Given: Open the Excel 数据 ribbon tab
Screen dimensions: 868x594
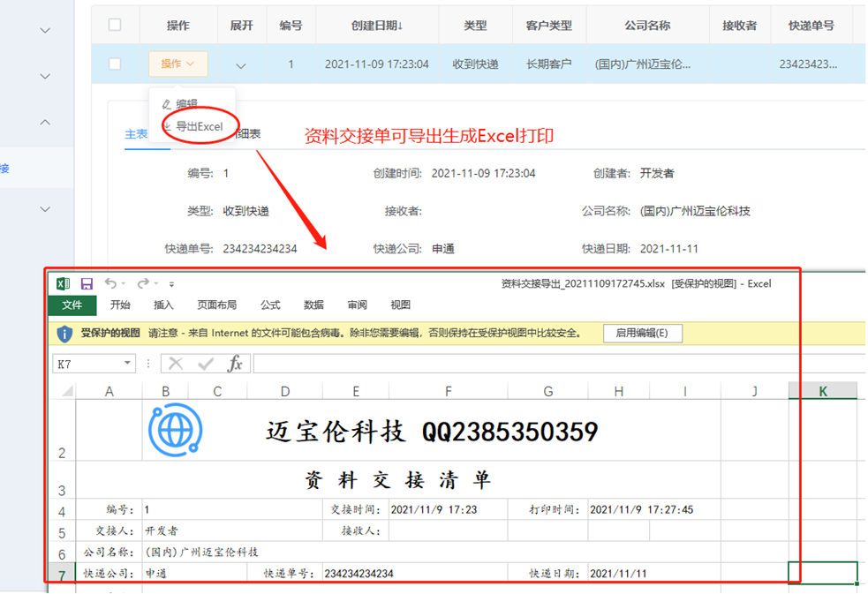Looking at the screenshot, I should coord(313,305).
